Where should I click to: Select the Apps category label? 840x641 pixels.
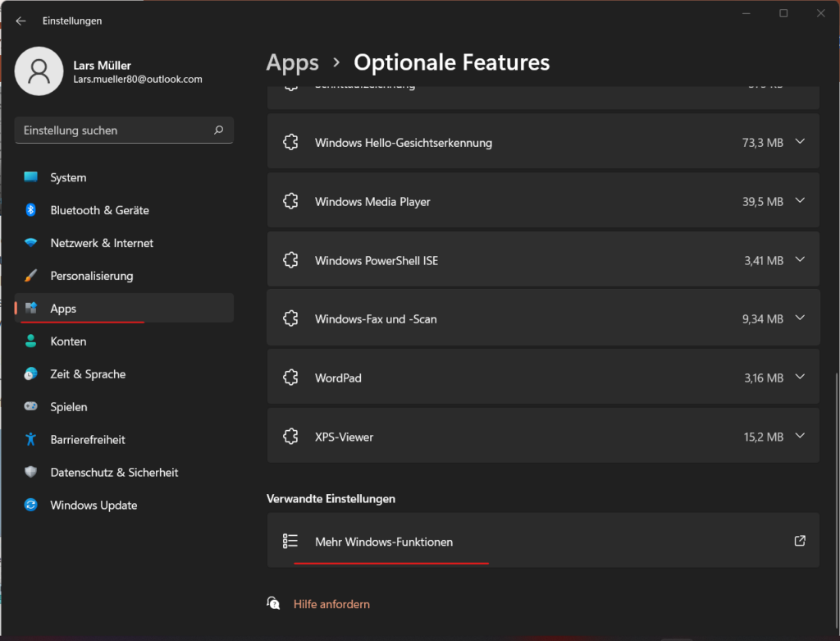pos(63,309)
